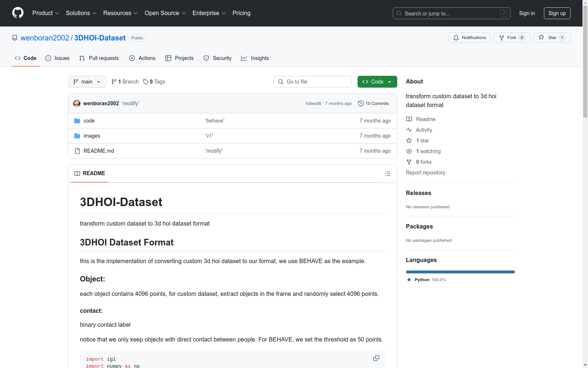588x368 pixels.
Task: Visit the Pricing page
Action: tap(241, 13)
